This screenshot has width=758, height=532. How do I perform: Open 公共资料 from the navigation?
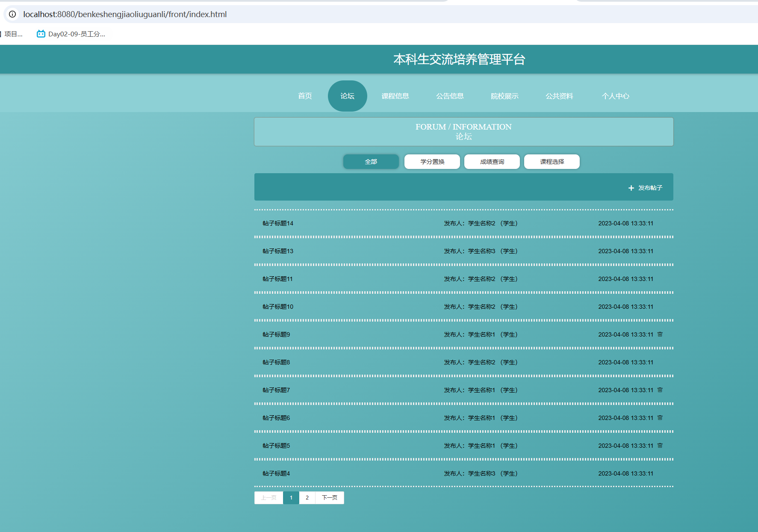[559, 96]
